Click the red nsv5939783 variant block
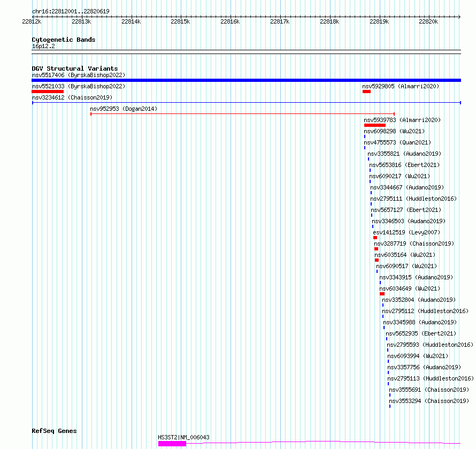 click(375, 125)
